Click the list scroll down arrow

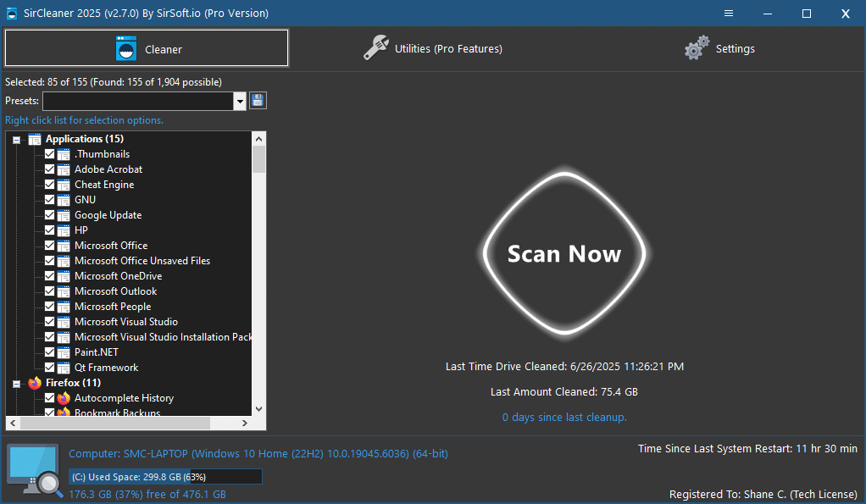258,409
